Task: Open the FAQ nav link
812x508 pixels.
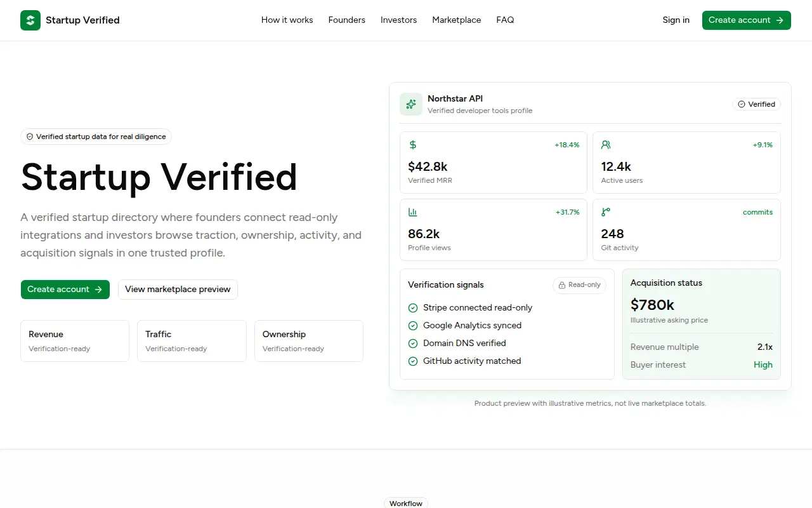Action: pos(505,20)
